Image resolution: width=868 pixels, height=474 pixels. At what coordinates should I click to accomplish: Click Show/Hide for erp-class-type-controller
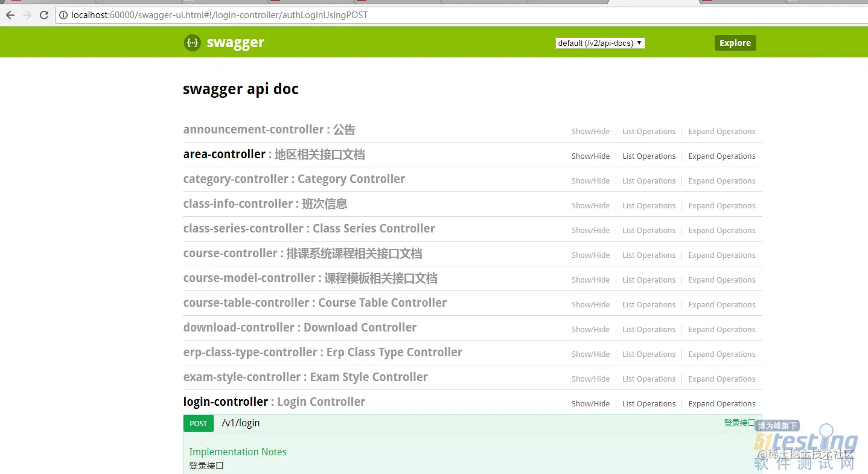(x=590, y=354)
